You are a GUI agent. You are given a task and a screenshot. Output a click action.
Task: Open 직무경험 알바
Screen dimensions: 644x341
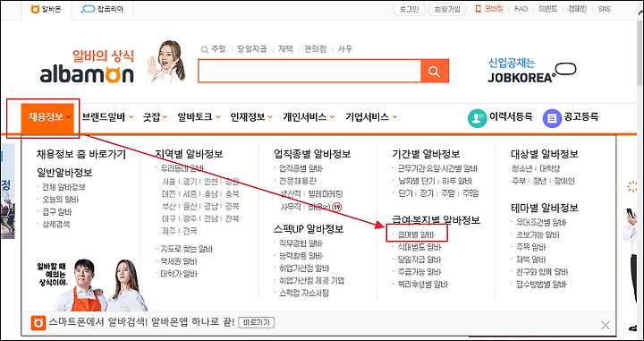pos(301,243)
